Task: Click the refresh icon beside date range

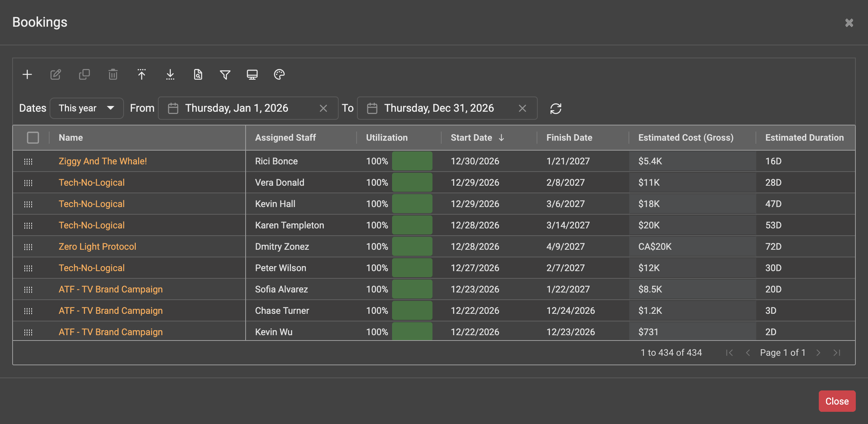Action: pos(556,109)
